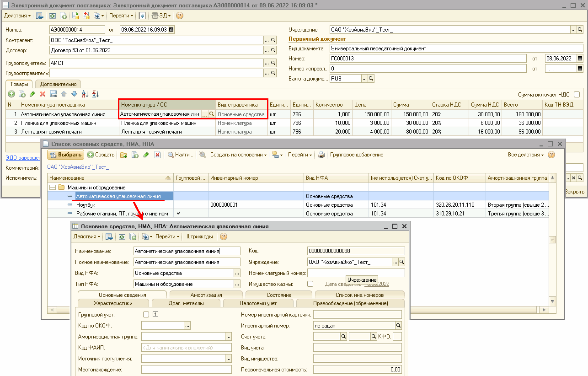Click the mark for deletion icon in the asset list toolbar
The image size is (588, 376).
click(x=157, y=155)
